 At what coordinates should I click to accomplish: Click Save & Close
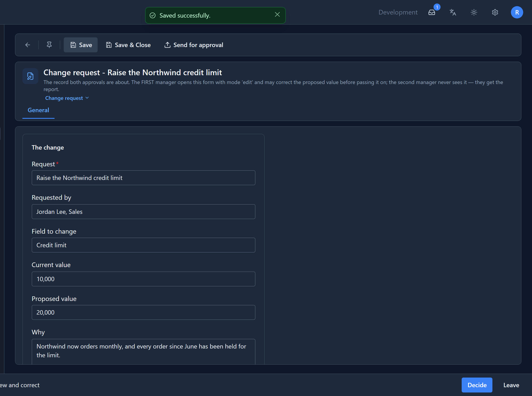pyautogui.click(x=128, y=45)
